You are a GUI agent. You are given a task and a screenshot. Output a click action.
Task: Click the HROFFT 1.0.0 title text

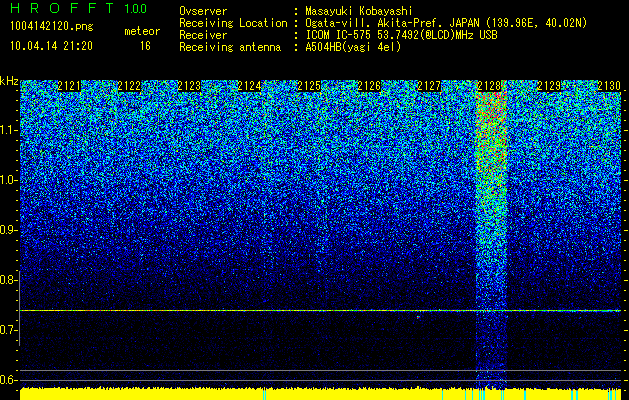[x=79, y=8]
